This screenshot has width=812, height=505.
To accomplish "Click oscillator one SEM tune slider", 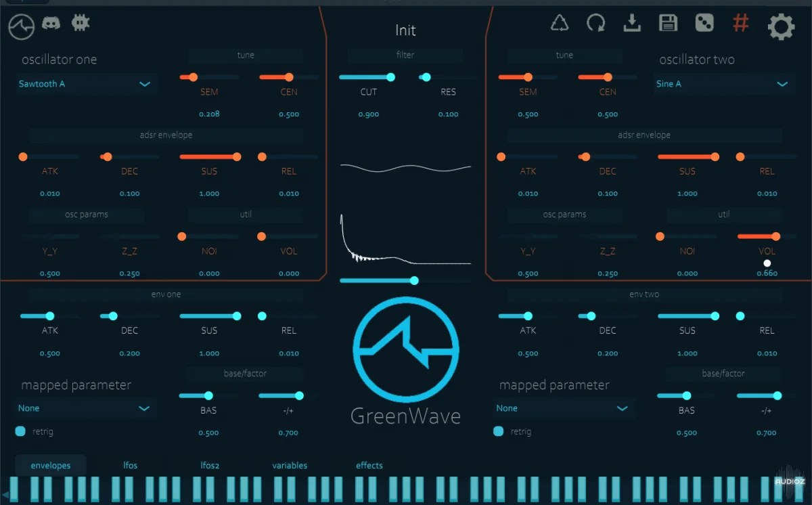I will [x=209, y=77].
